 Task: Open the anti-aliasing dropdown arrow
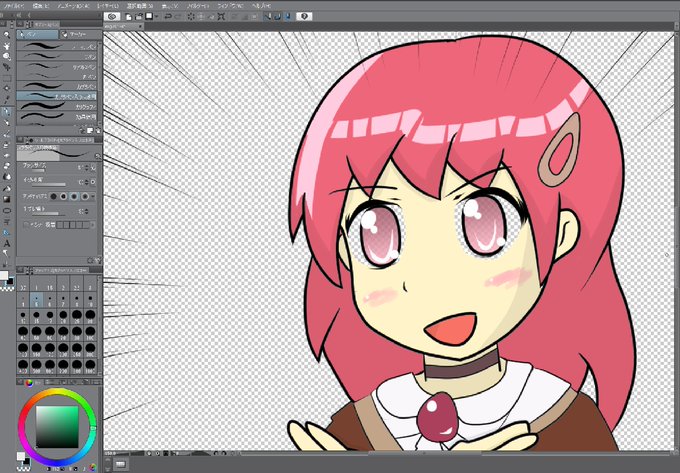tap(93, 196)
